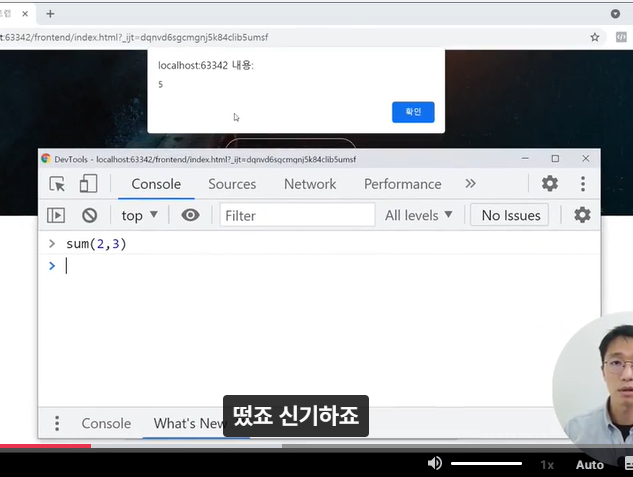Open drawer three-dot menu icon
The height and width of the screenshot is (477, 633).
click(57, 423)
